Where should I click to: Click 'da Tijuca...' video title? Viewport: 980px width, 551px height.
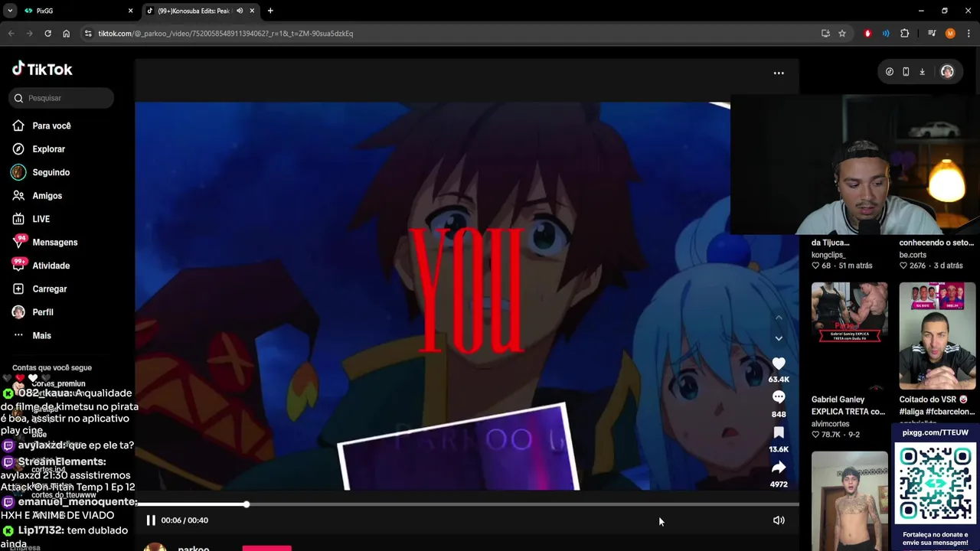(831, 243)
